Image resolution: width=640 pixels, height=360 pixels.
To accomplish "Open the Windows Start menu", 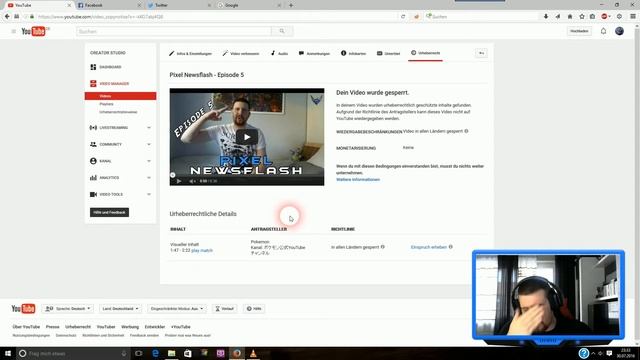I will 8,353.
